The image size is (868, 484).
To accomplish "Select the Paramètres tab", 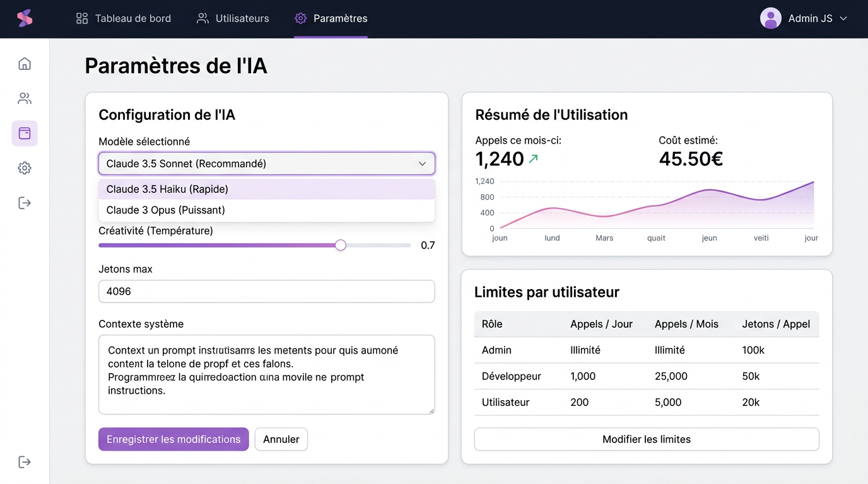I will (x=331, y=18).
